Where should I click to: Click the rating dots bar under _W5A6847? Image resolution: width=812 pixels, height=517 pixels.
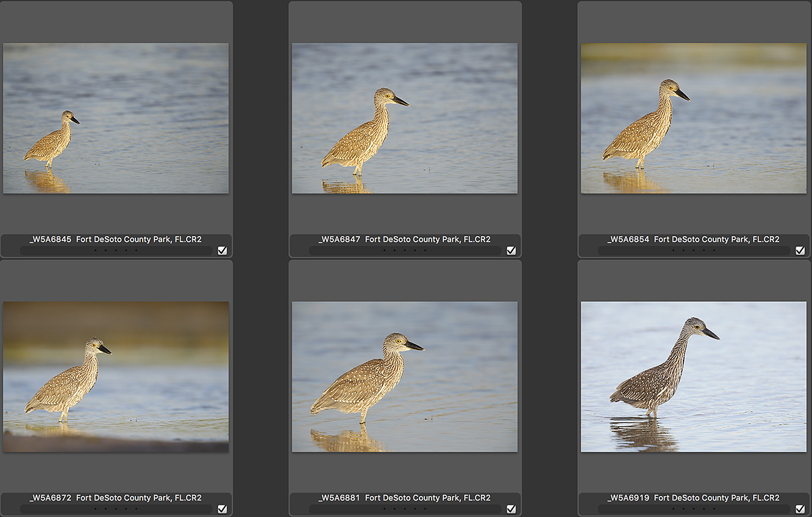[405, 250]
